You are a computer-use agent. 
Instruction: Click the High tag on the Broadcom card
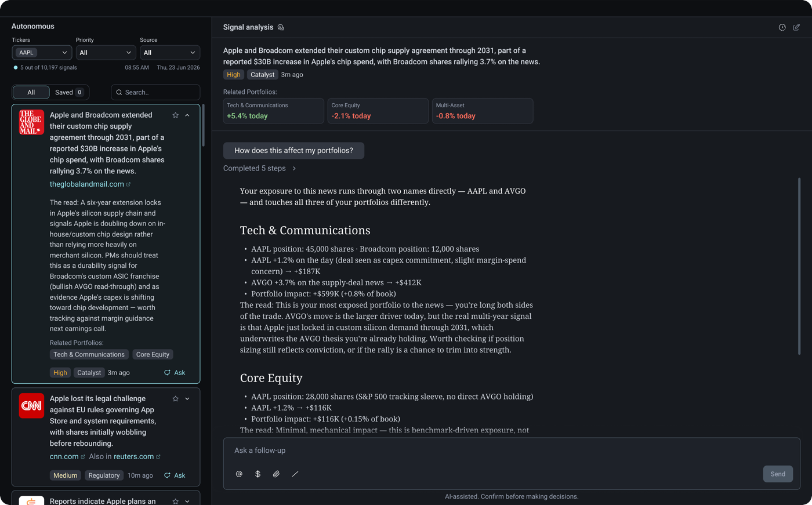[60, 372]
